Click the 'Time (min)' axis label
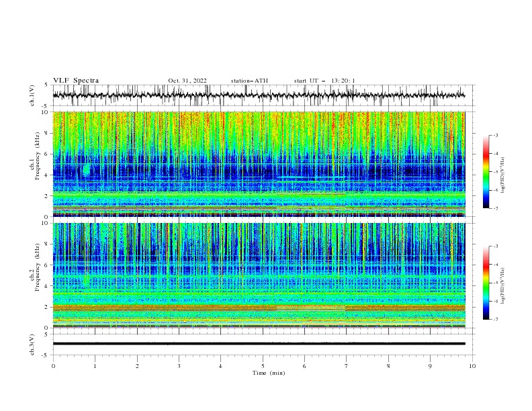The image size is (532, 411). (269, 373)
